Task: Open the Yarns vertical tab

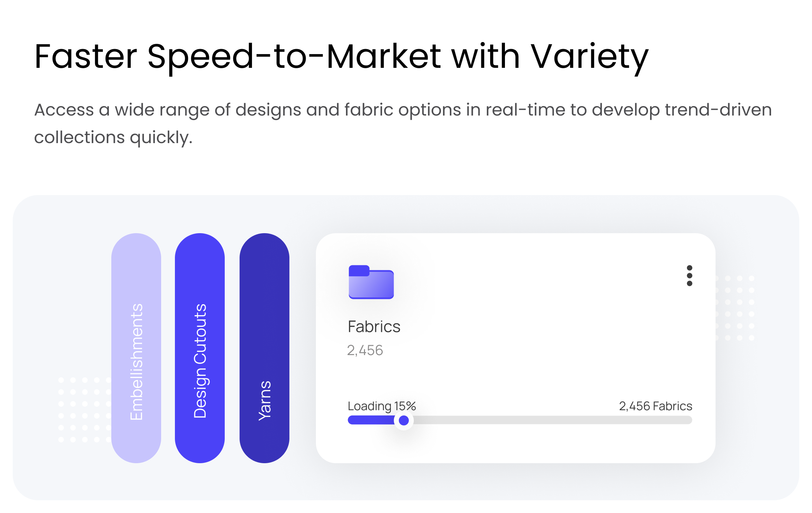Action: pos(264,348)
